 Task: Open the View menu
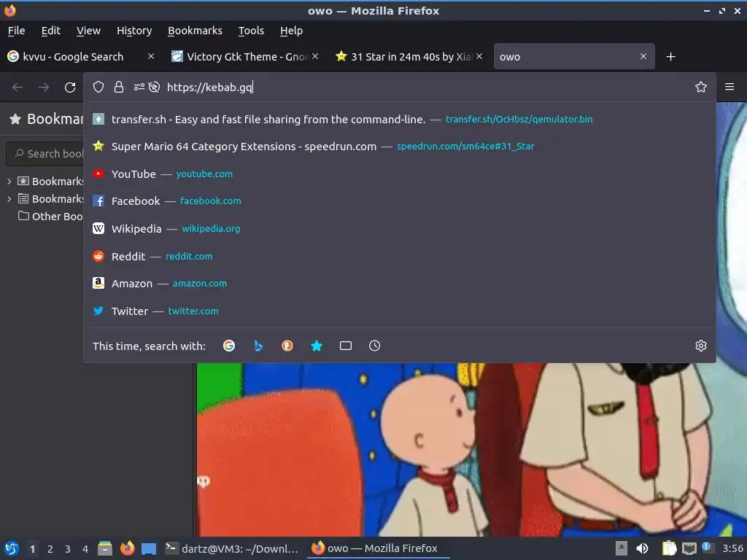click(x=88, y=31)
